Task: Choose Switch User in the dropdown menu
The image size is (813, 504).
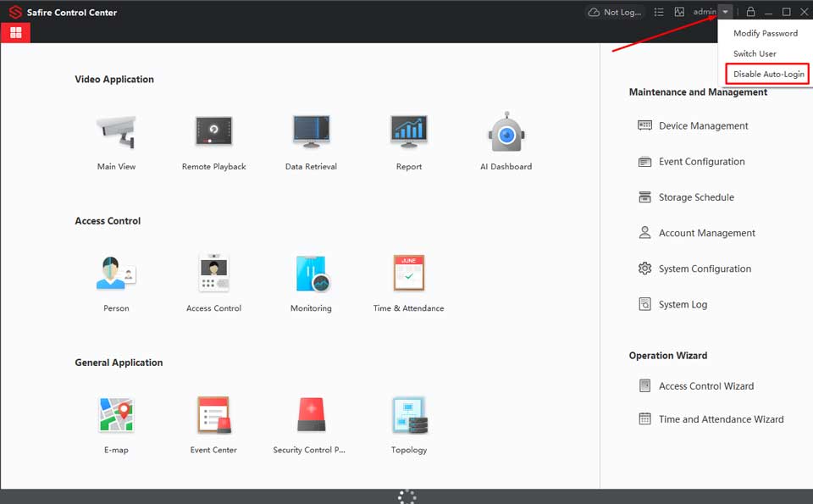Action: (x=755, y=53)
